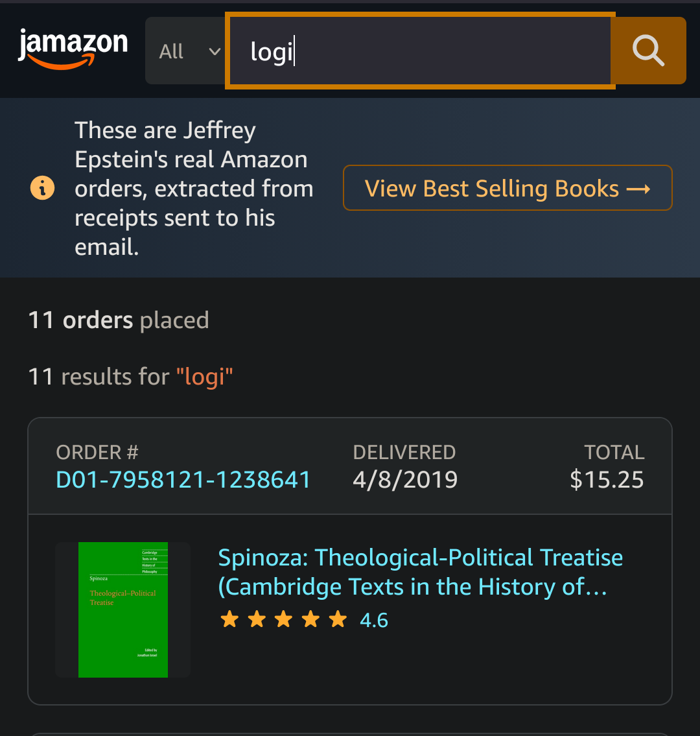This screenshot has width=700, height=736.
Task: Click the third star in the book rating
Action: [284, 619]
